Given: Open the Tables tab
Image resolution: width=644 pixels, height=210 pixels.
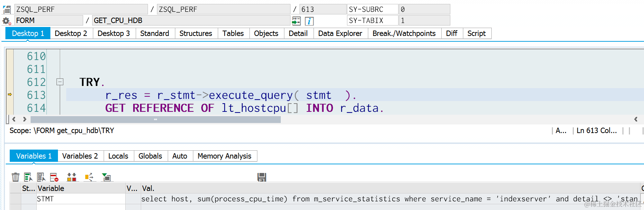Looking at the screenshot, I should point(233,33).
